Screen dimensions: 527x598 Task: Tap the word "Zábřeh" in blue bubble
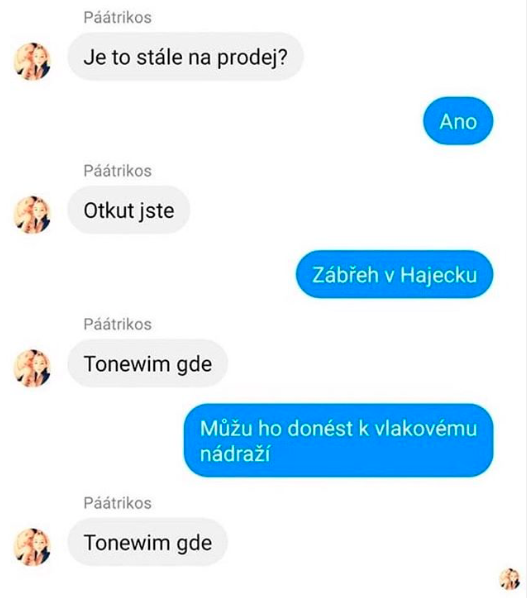click(x=345, y=275)
